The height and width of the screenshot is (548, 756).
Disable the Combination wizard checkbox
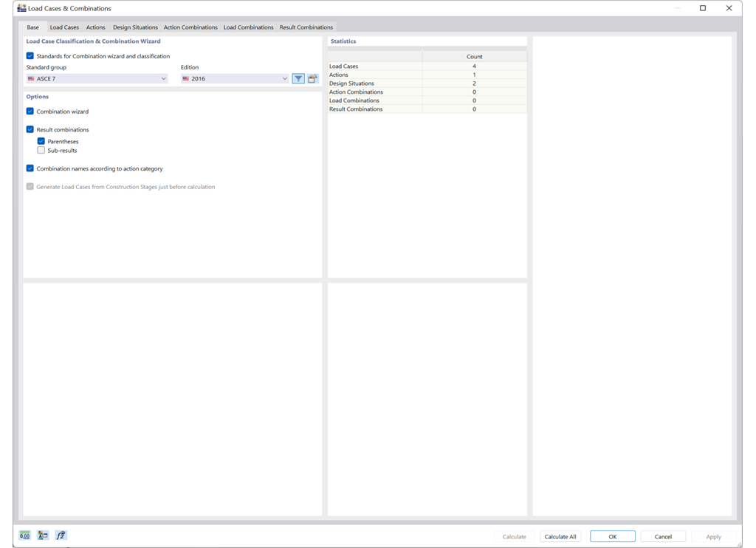click(29, 112)
